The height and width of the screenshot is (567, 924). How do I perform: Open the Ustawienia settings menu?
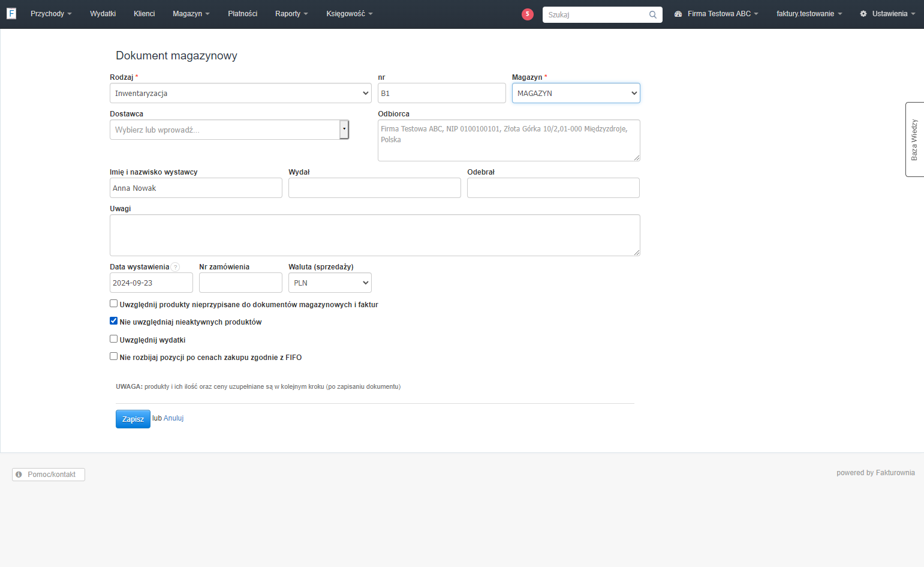887,14
